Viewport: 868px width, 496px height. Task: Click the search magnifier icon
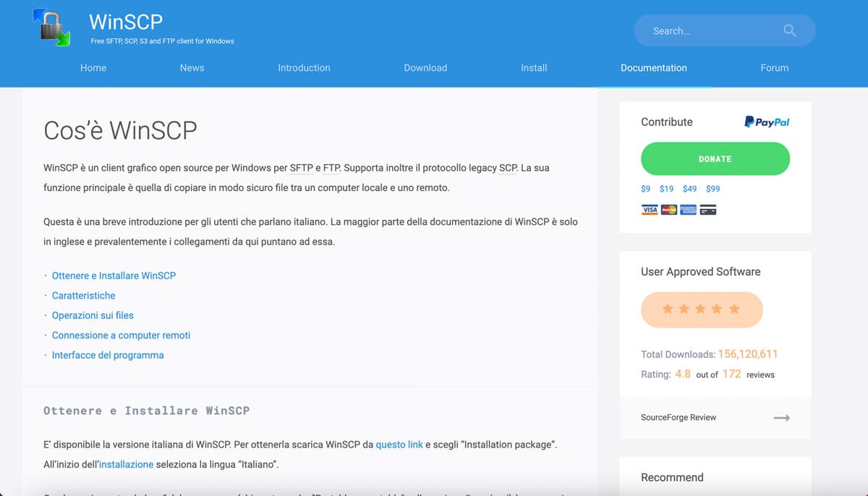coord(789,30)
